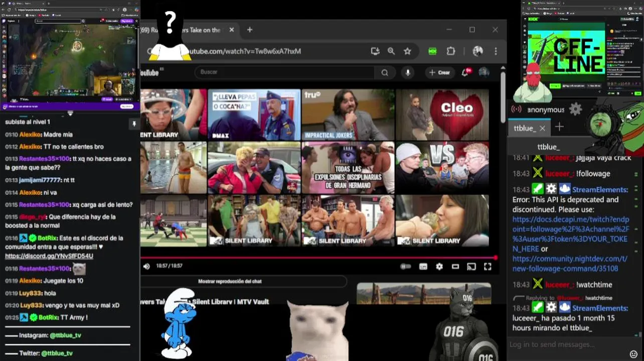Viewport: 644px width, 361px height.
Task: Click Alexiko's 'Madre mia' username
Action: pyautogui.click(x=30, y=134)
